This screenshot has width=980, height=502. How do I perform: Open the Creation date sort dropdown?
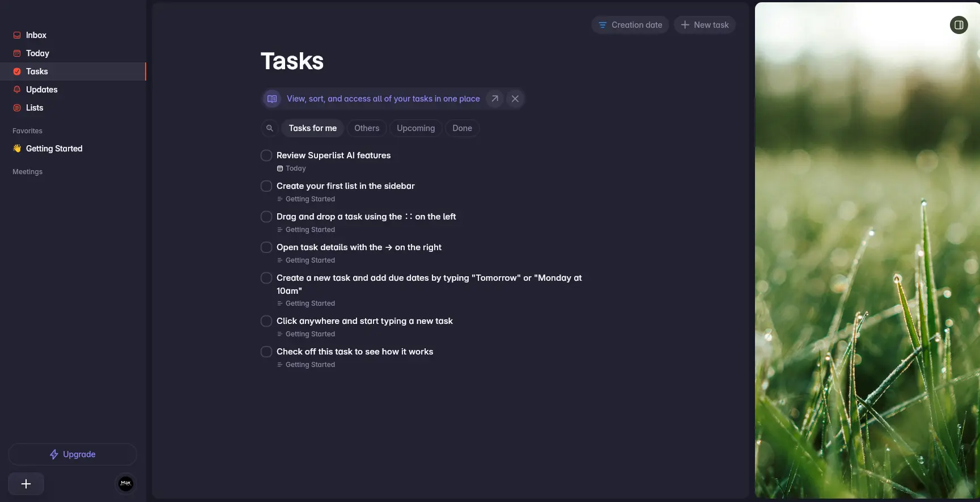click(630, 25)
